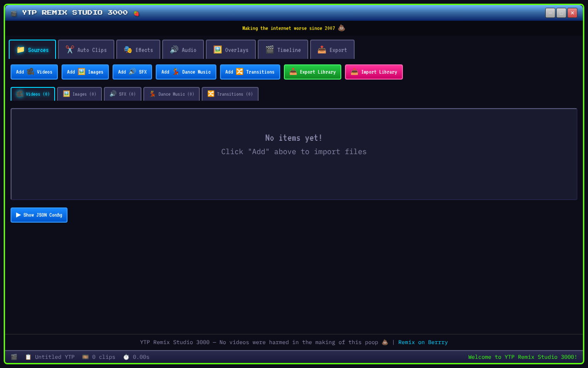Click the picture icon on Images sub-tab
The image size is (588, 368).
66,94
